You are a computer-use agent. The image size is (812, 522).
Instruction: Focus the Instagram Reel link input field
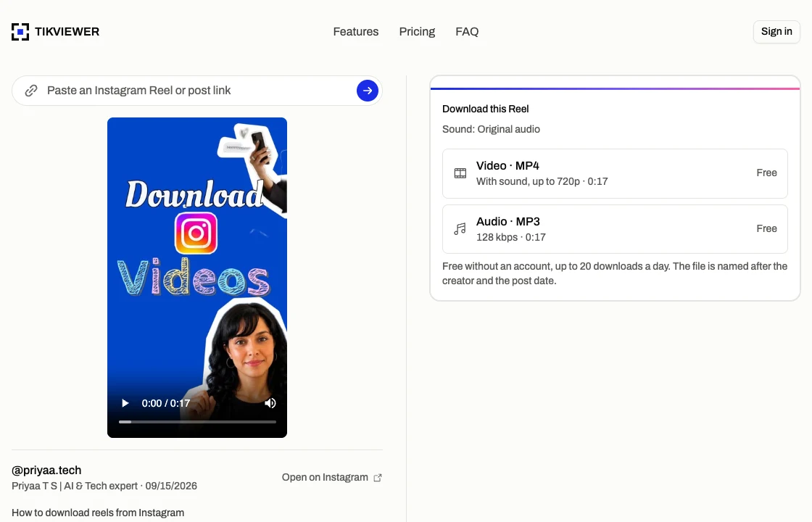tap(196, 91)
